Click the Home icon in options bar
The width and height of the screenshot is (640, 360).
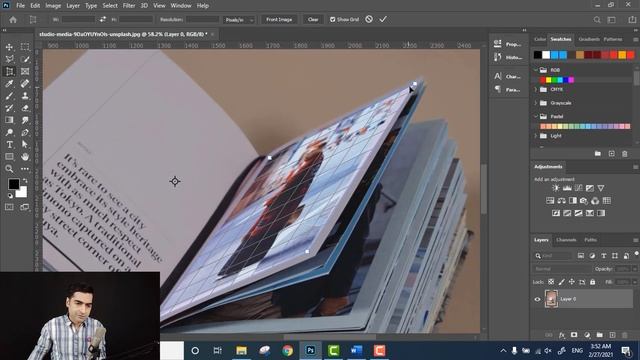[x=13, y=20]
